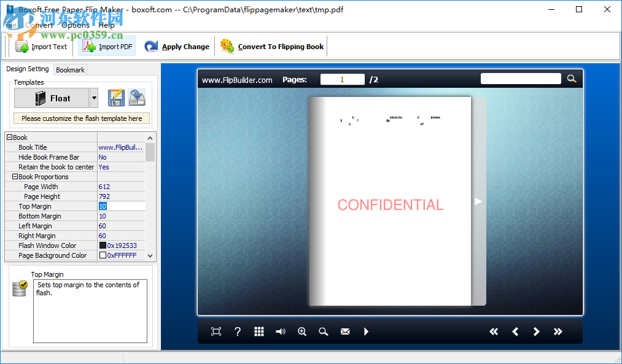The height and width of the screenshot is (364, 622).
Task: Open the Options menu
Action: coord(75,25)
